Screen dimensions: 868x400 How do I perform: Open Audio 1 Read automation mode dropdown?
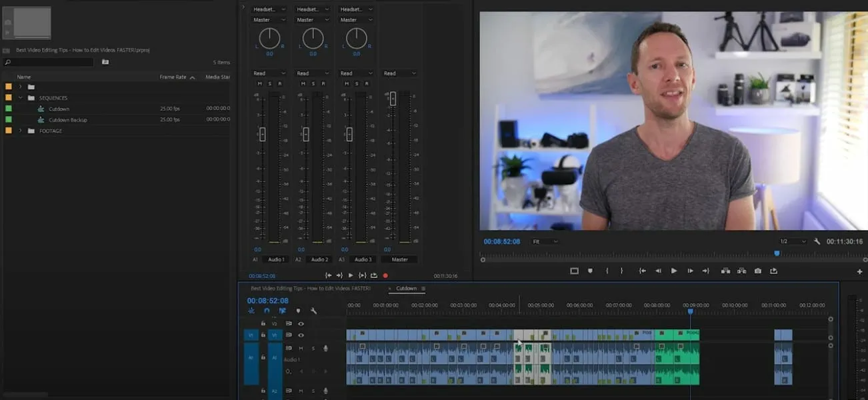[269, 73]
